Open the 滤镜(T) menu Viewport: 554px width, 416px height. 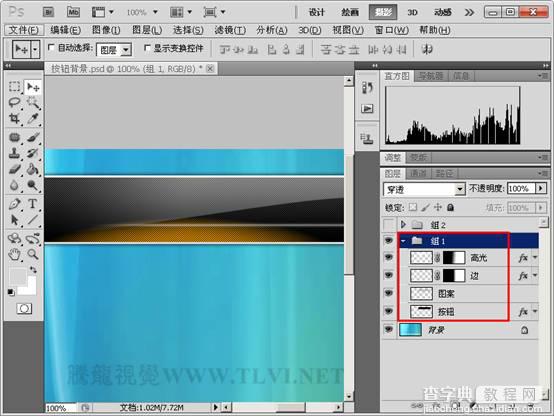coord(230,30)
